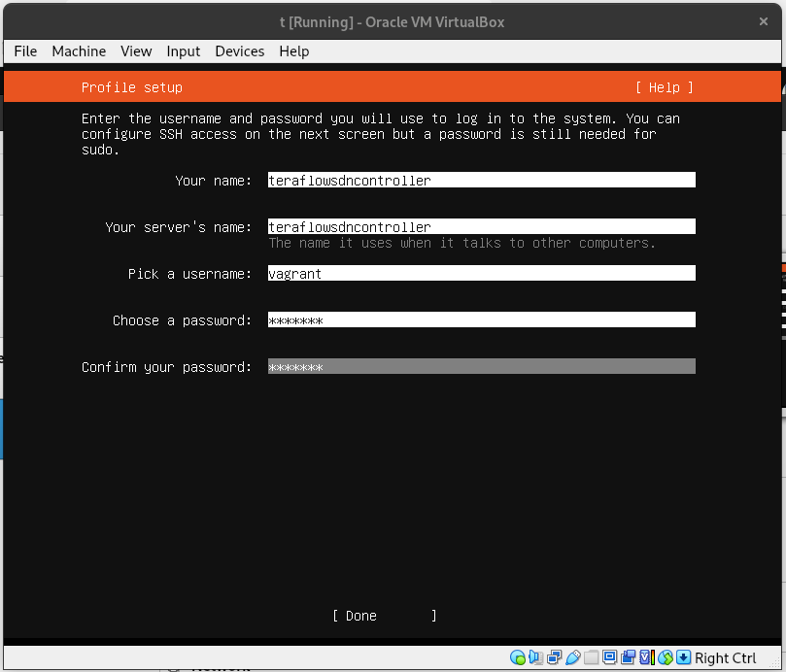This screenshot has height=672, width=786.
Task: Click the USB devices status icon
Action: 572,657
